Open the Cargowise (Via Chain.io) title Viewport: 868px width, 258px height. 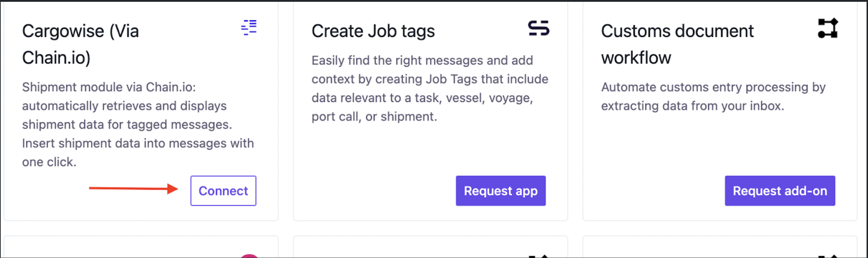coord(80,44)
